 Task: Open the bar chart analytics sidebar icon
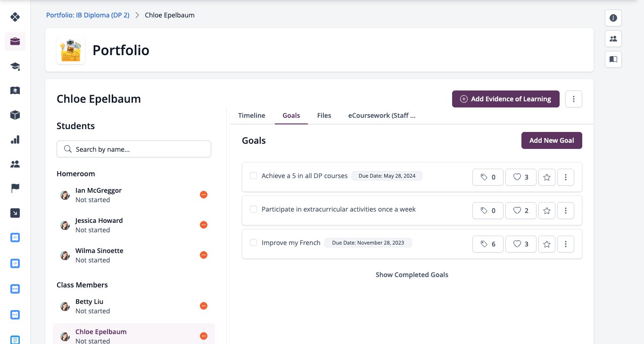click(15, 139)
